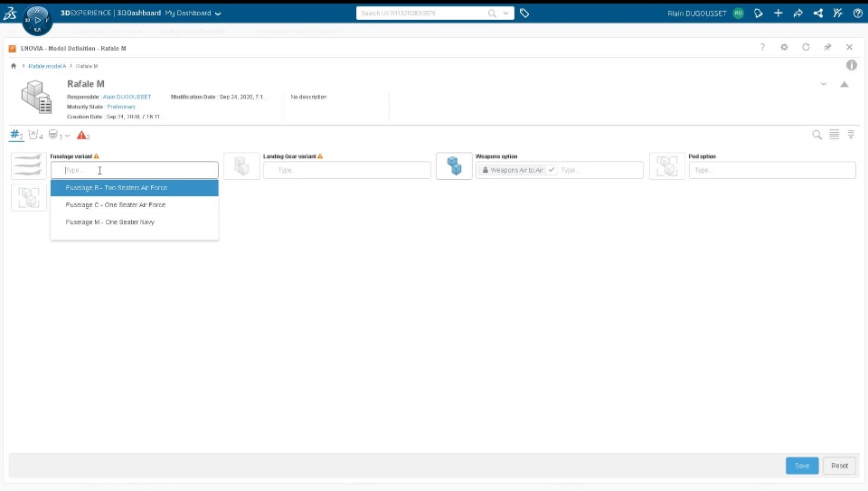This screenshot has width=868, height=491.
Task: Open the tag (6WTags) icon
Action: 524,14
